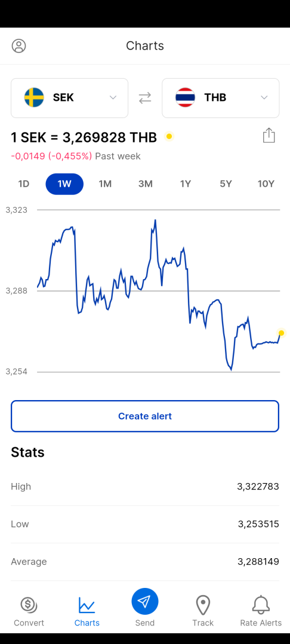Screen dimensions: 290x644
Task: Select the 1Y time range
Action: coord(186,184)
